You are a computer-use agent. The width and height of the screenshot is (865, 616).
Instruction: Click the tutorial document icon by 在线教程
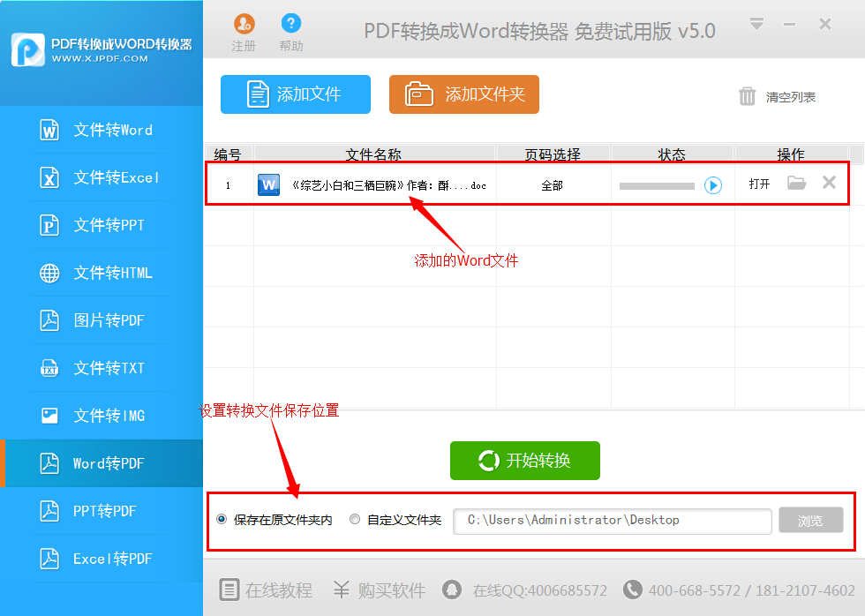(229, 590)
